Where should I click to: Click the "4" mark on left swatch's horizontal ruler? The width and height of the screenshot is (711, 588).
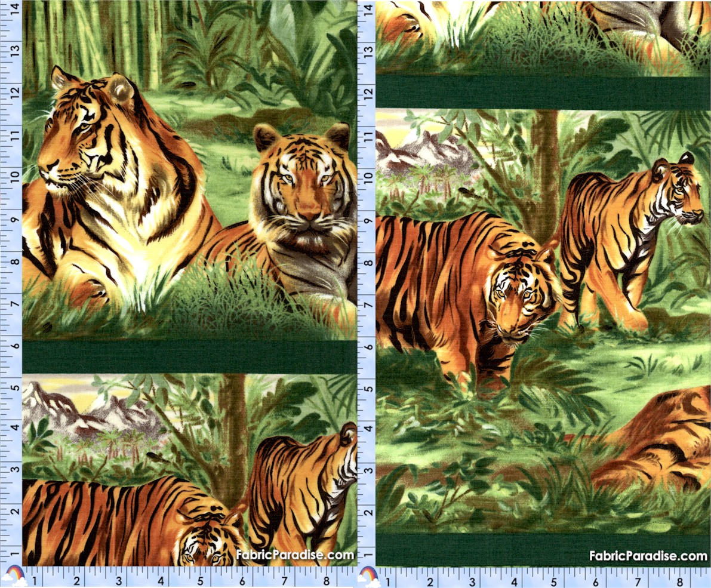[161, 581]
